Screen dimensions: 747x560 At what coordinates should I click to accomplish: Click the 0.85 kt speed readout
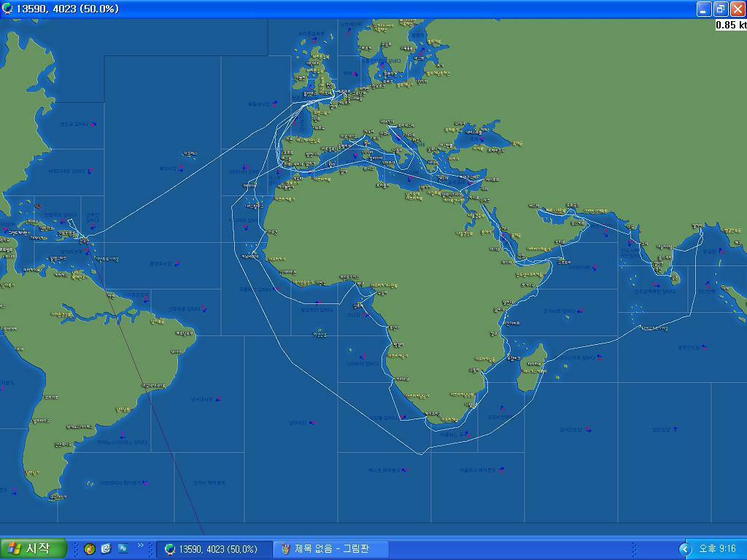(x=730, y=25)
